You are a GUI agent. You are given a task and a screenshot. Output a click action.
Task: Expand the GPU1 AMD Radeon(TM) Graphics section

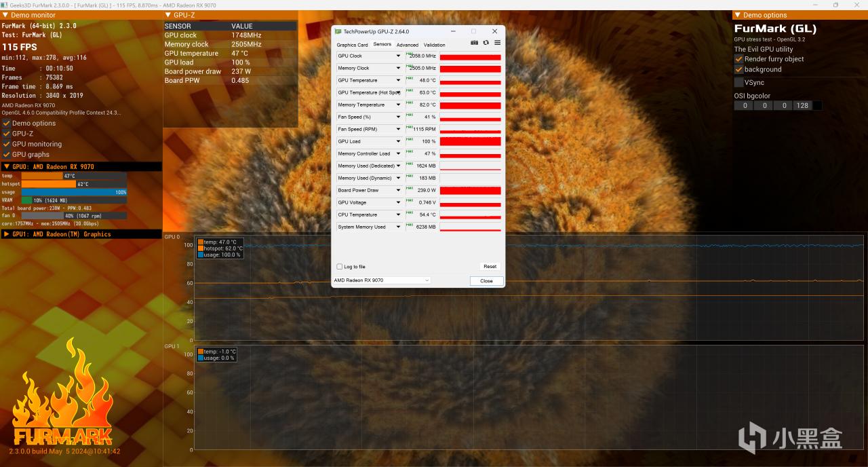pos(6,234)
